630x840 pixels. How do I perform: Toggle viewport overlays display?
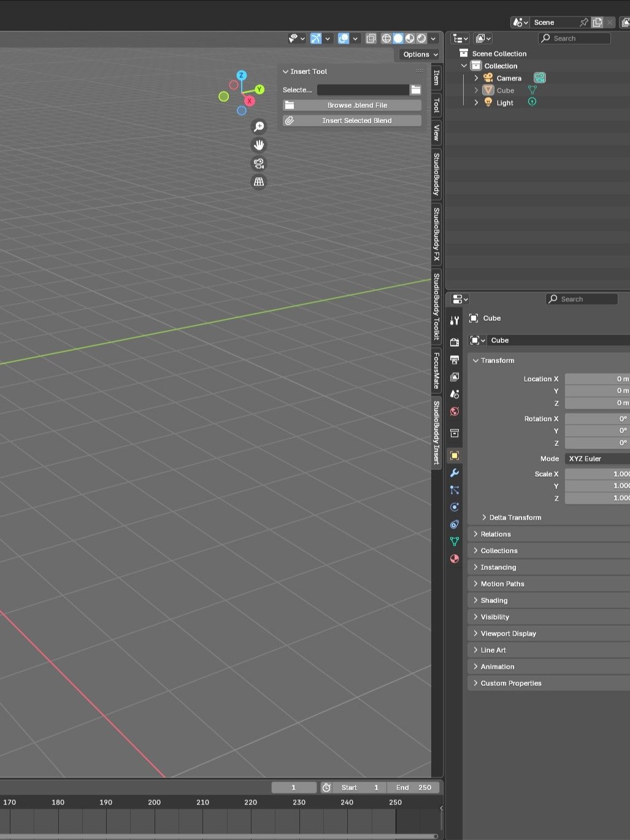tap(344, 38)
